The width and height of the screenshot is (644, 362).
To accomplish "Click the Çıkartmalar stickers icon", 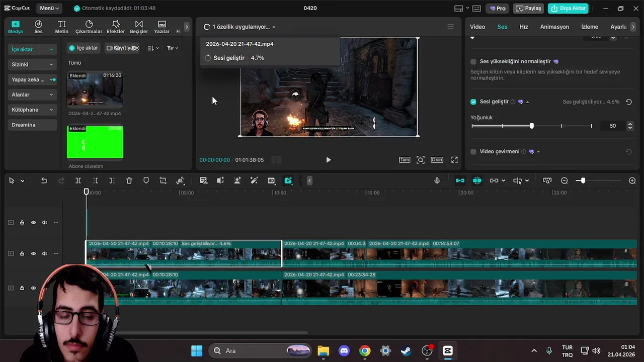I will pyautogui.click(x=89, y=27).
